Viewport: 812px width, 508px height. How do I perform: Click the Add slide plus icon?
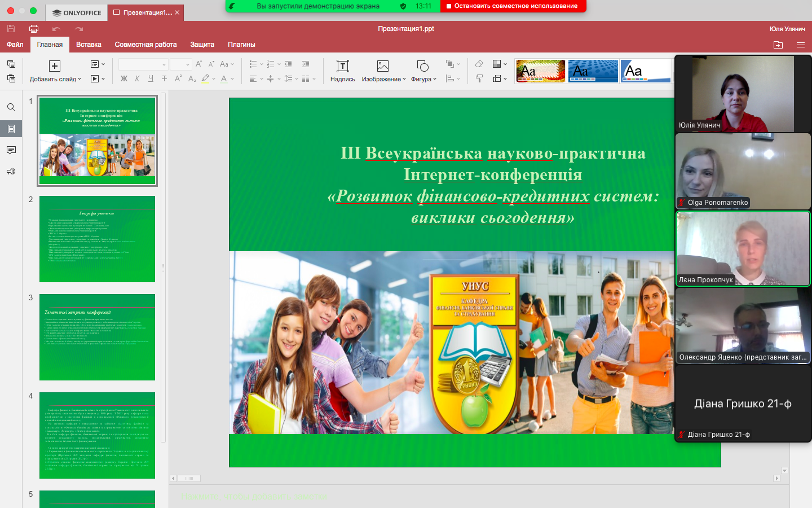point(55,66)
